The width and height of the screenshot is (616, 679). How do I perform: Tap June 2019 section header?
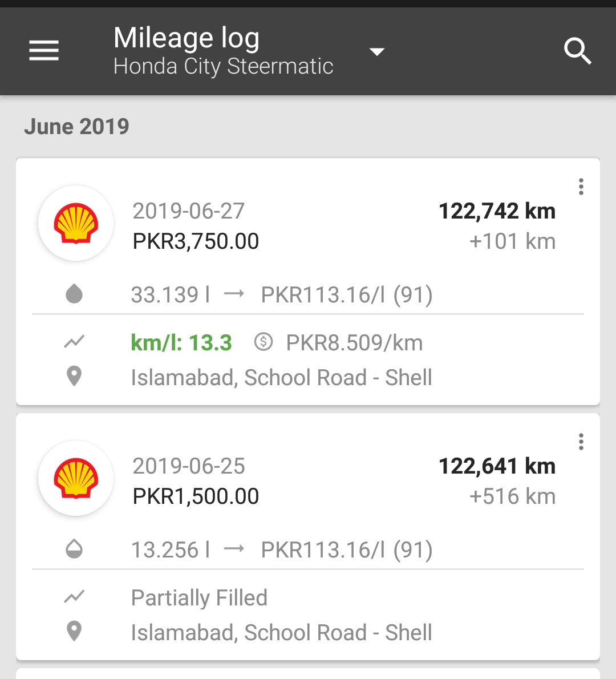click(76, 127)
